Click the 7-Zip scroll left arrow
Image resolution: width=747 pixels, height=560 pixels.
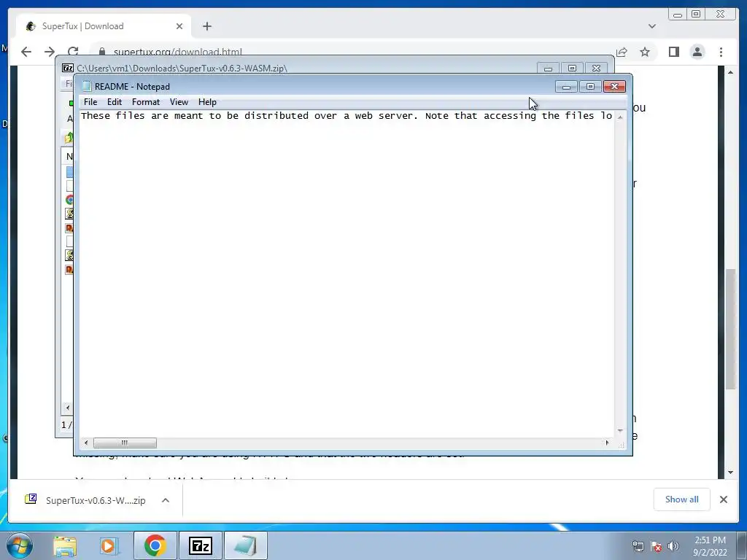click(68, 408)
